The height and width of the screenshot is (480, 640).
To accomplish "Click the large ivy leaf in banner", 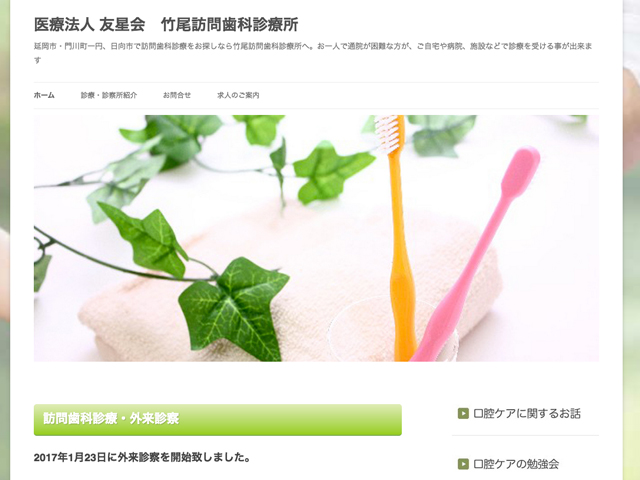I will click(x=233, y=308).
